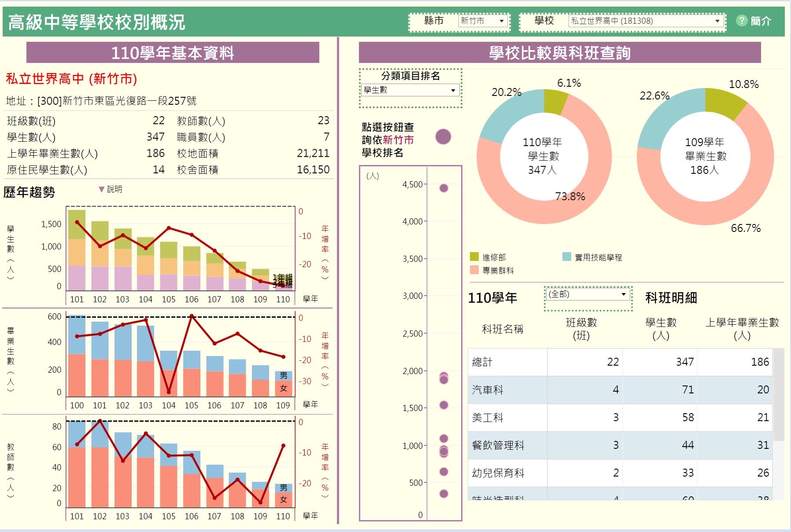Click the 101 bar in 學生數 trend chart
This screenshot has height=532, width=791.
click(x=77, y=250)
